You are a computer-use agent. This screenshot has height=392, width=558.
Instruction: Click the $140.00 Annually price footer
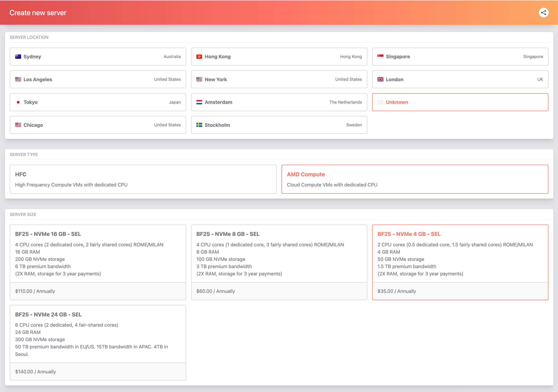98,371
